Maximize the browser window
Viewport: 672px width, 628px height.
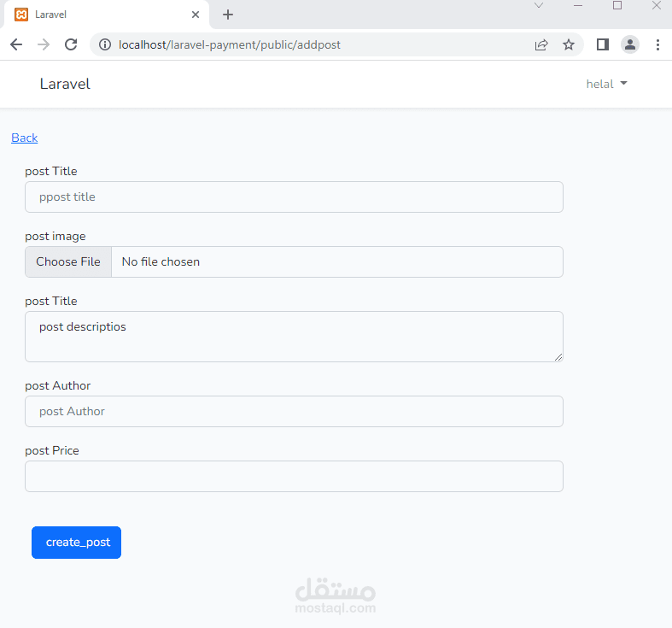pos(617,6)
